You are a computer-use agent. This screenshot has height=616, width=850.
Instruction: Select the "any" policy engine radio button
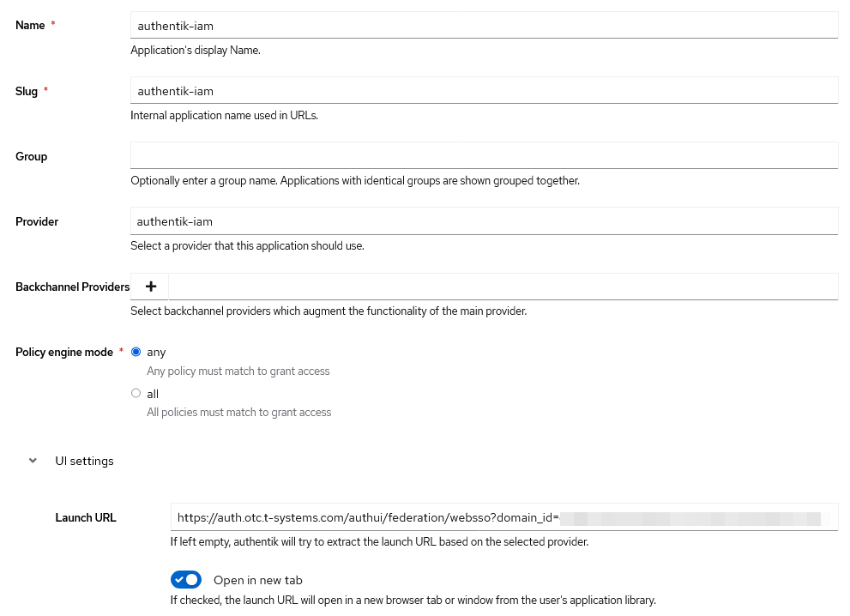point(136,352)
